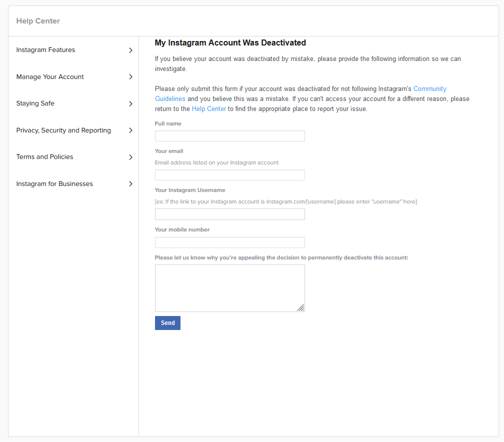This screenshot has width=504, height=442.
Task: Open the Community Guidelines link
Action: click(x=429, y=89)
